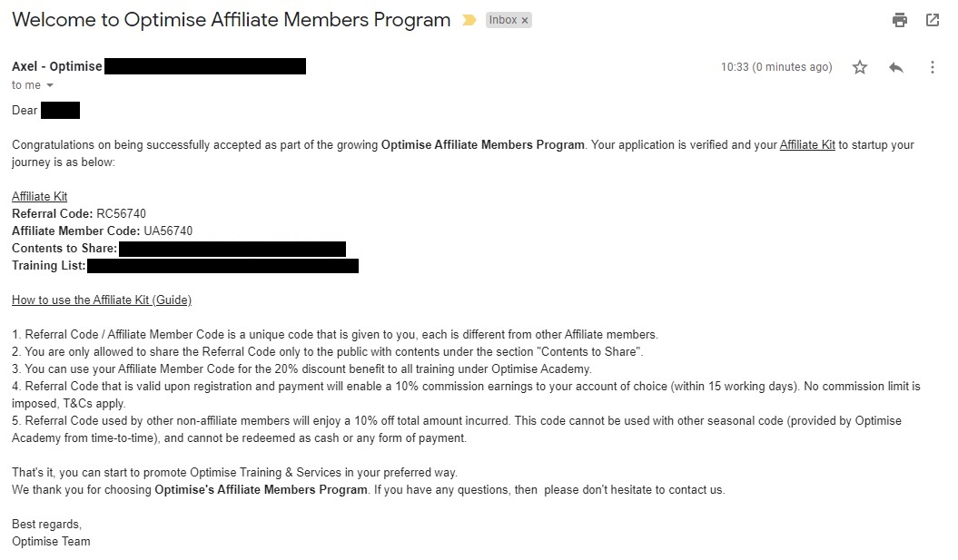958x560 pixels.
Task: Click affiliate member code UA56740 text
Action: 168,231
